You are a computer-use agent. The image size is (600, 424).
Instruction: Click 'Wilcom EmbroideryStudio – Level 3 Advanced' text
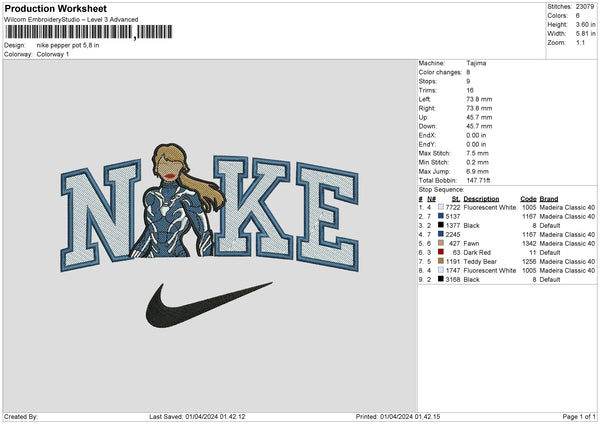[71, 20]
